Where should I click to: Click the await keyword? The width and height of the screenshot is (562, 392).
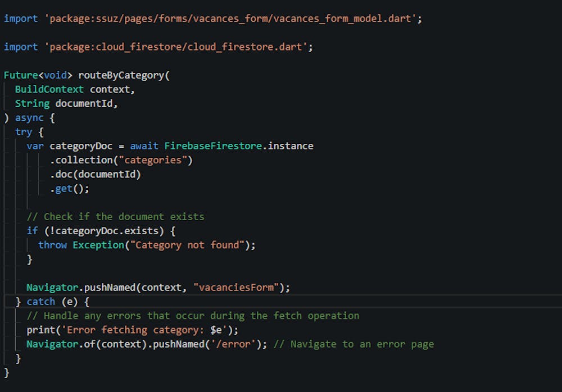coord(144,146)
